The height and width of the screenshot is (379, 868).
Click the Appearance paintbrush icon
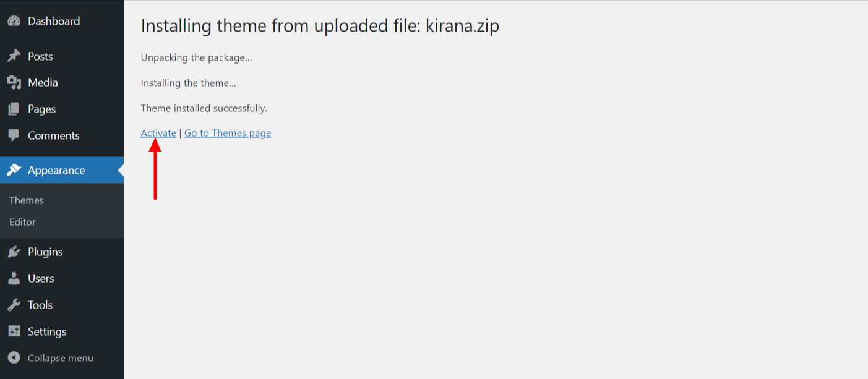(x=15, y=169)
